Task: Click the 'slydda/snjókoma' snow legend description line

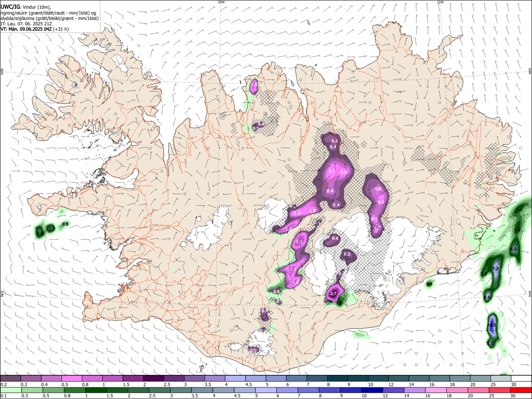Action: tap(49, 18)
